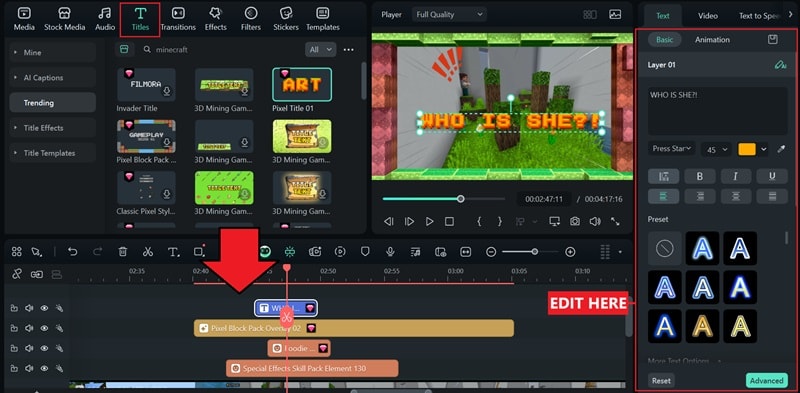The height and width of the screenshot is (393, 800).
Task: Mute the Pixel Block Pack Overlay 02 track
Action: pos(29,328)
